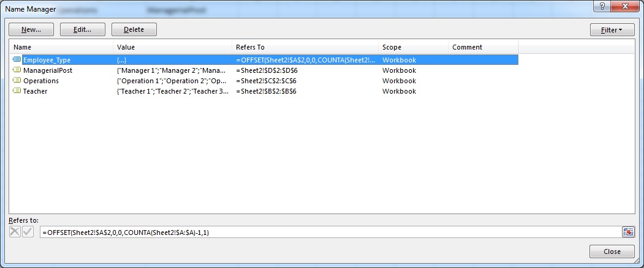Image resolution: width=644 pixels, height=268 pixels.
Task: Click the Refers To column header
Action: (305, 47)
